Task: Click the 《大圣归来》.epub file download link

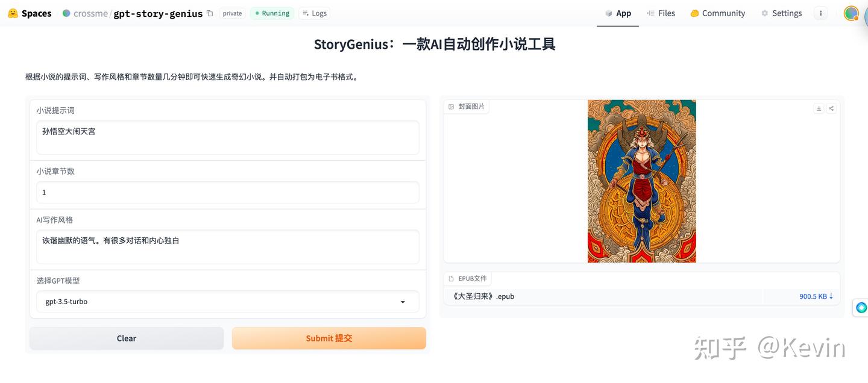Action: point(482,296)
